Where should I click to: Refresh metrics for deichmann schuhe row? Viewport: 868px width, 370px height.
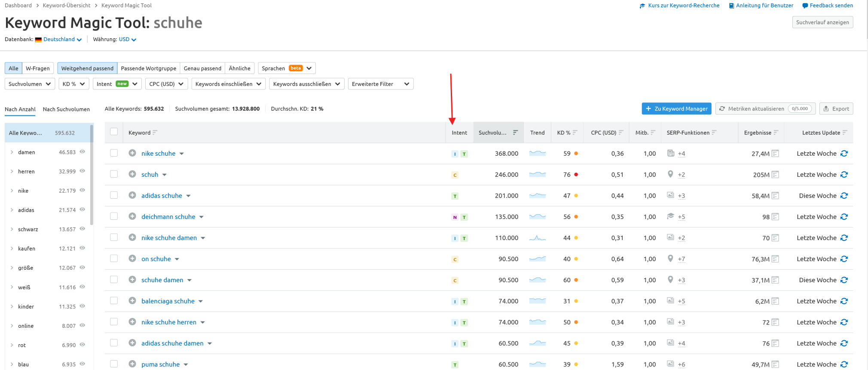(844, 217)
